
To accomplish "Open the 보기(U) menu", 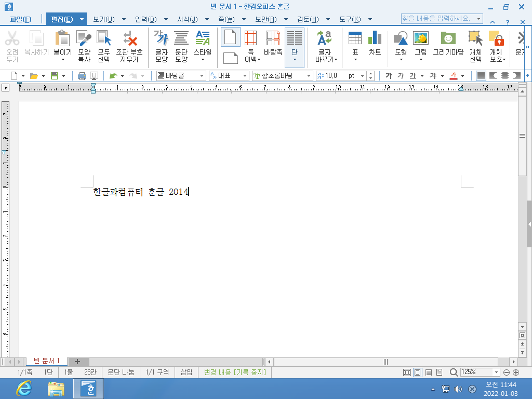I will [104, 19].
